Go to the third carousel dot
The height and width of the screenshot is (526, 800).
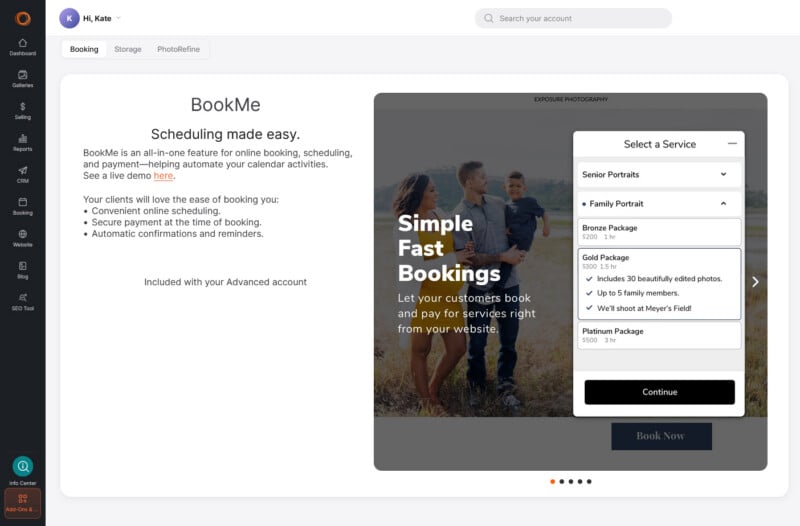pos(571,481)
